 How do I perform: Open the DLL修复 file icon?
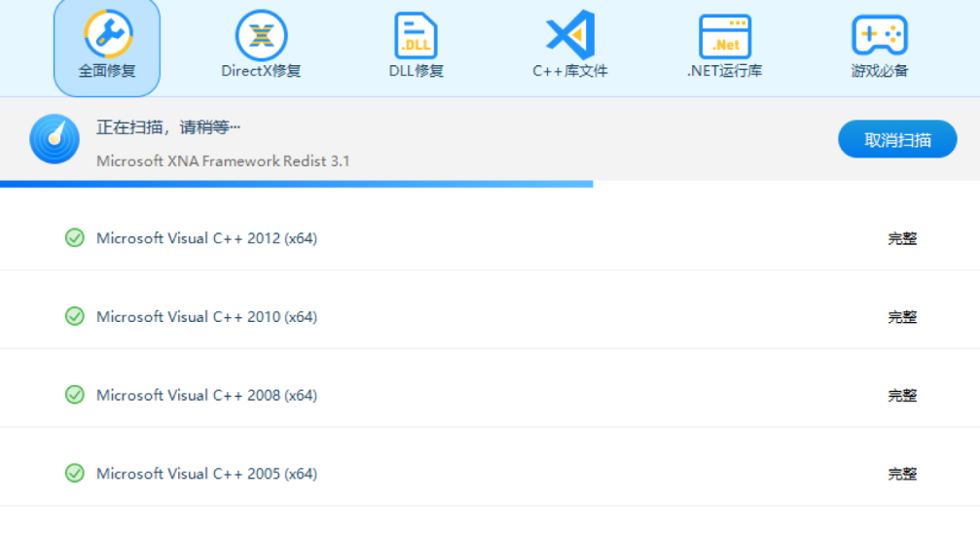click(416, 36)
